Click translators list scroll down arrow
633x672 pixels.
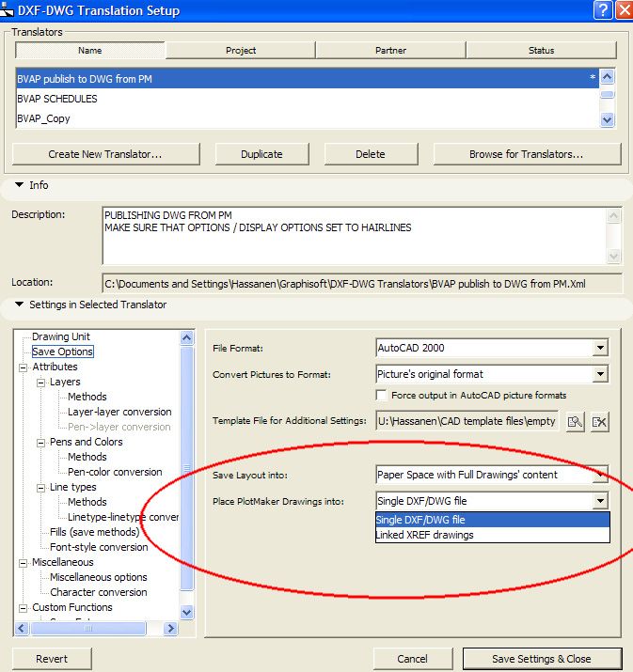(607, 120)
